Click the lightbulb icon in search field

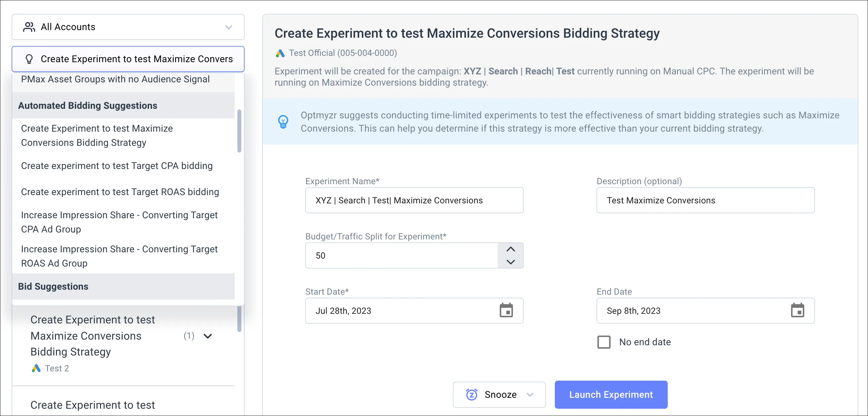(x=29, y=59)
